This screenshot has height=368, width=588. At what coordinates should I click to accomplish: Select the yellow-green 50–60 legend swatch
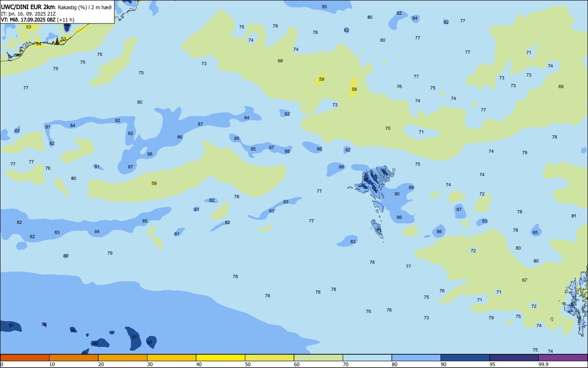tap(269, 357)
